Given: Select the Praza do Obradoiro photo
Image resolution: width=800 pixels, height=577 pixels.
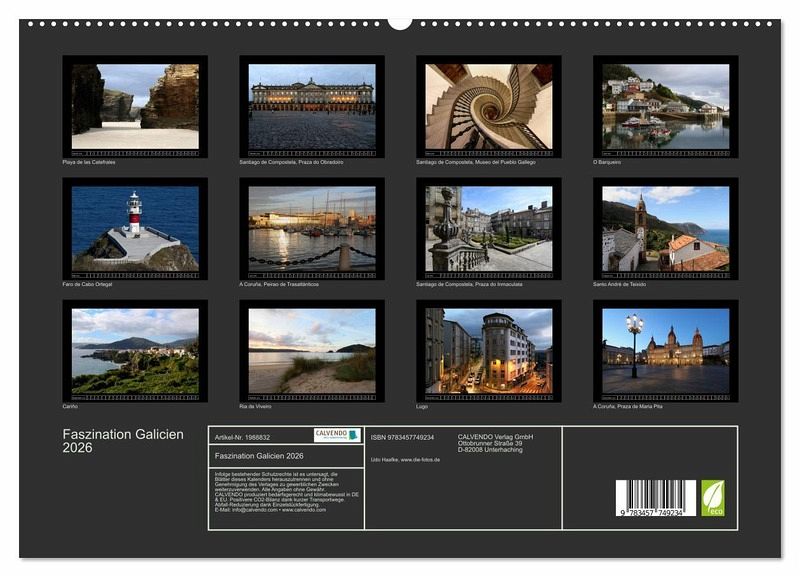Looking at the screenshot, I should coord(312,106).
